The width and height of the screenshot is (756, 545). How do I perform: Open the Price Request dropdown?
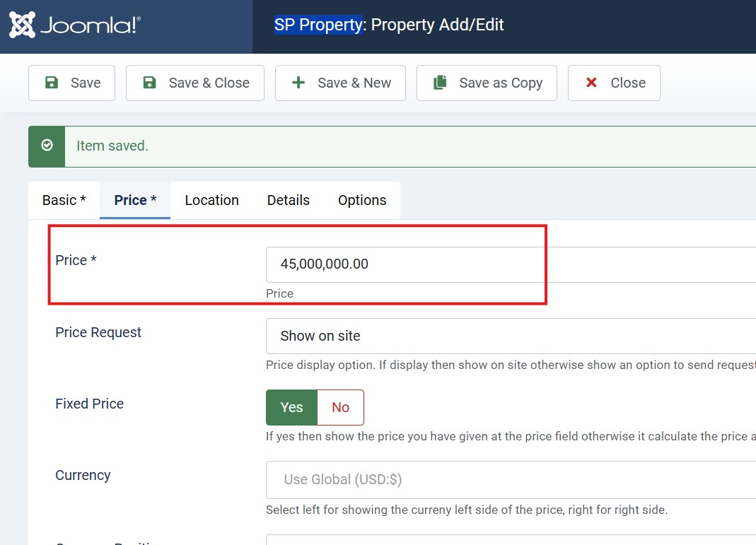click(509, 336)
